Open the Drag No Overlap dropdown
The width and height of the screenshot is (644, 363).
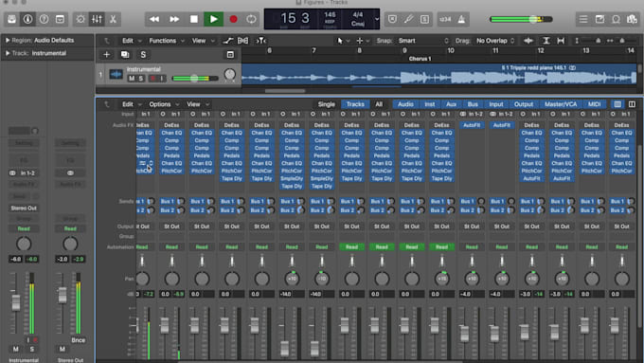(495, 41)
